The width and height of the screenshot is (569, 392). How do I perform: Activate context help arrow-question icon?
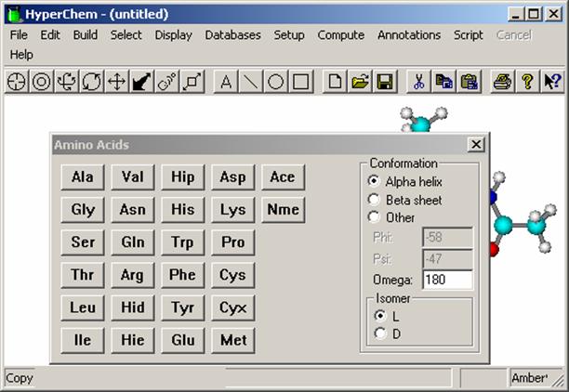552,82
